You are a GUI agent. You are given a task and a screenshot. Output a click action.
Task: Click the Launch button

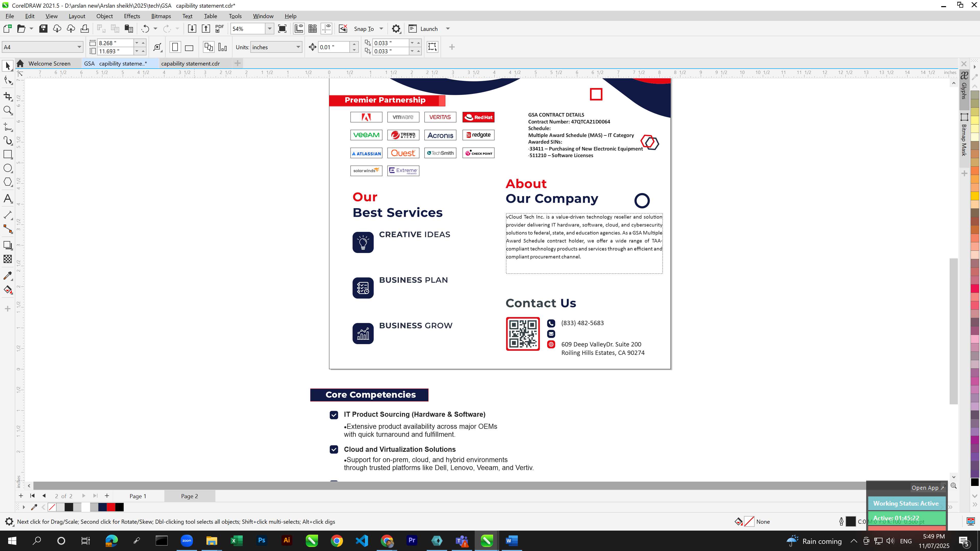423,29
